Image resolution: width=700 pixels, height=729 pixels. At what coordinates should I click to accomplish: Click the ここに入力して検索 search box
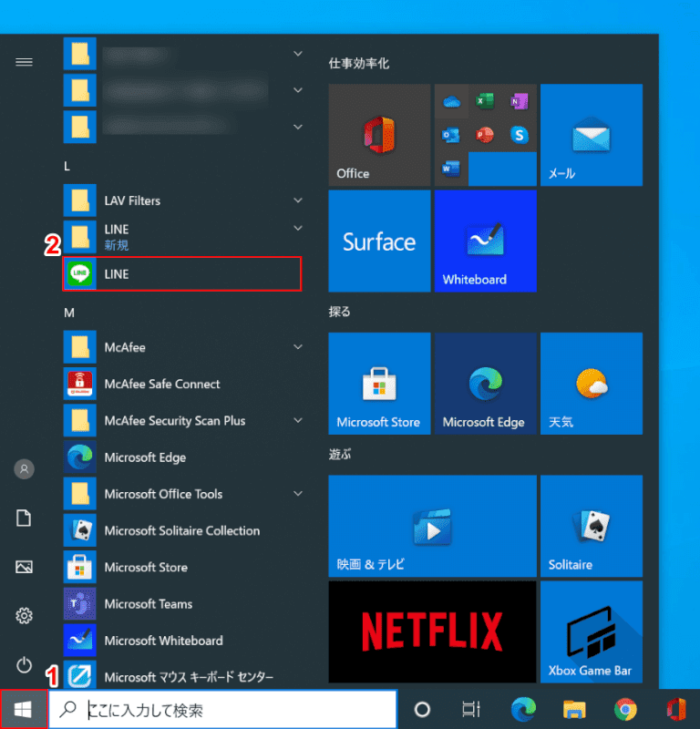(x=222, y=710)
